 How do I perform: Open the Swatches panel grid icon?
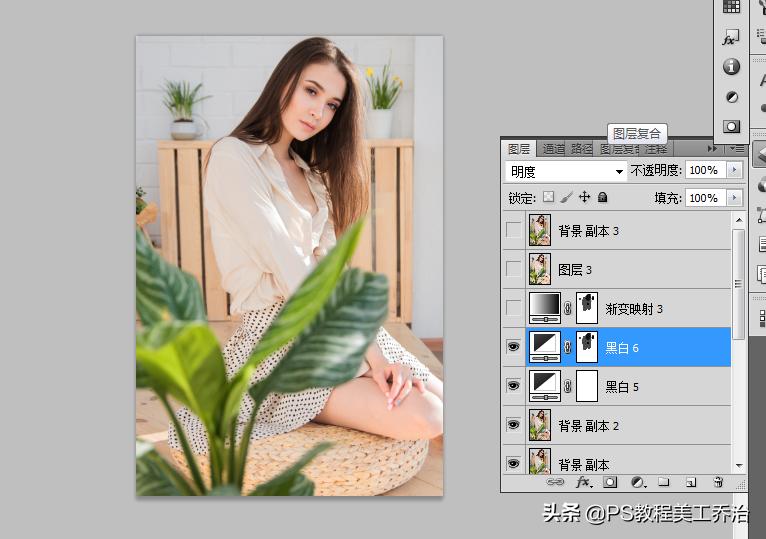(x=731, y=7)
